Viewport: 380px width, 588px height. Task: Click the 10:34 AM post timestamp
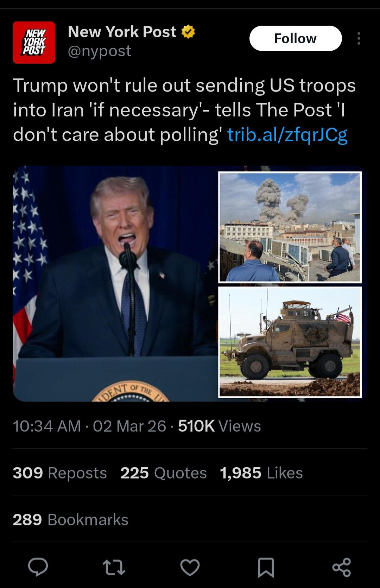click(x=47, y=426)
